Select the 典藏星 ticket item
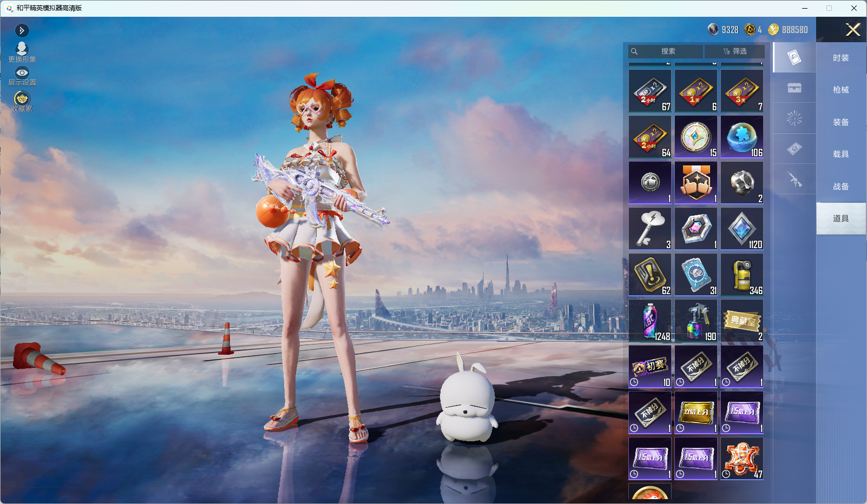 point(742,321)
